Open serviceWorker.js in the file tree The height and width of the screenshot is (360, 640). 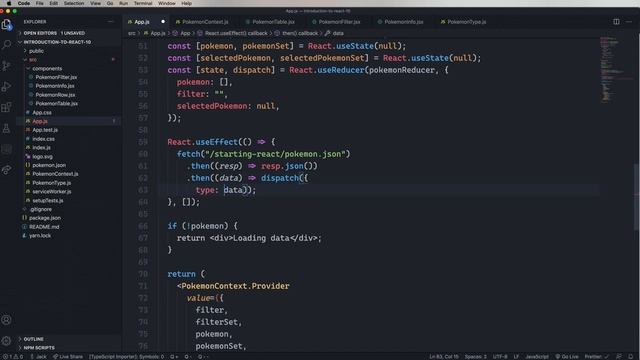pyautogui.click(x=51, y=192)
